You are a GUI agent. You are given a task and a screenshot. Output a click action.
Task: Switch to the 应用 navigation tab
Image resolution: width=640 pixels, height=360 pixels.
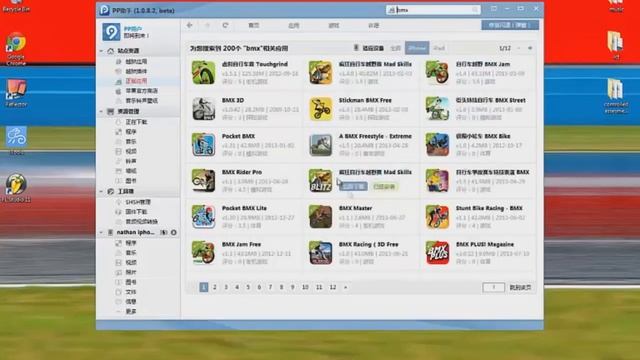click(294, 25)
